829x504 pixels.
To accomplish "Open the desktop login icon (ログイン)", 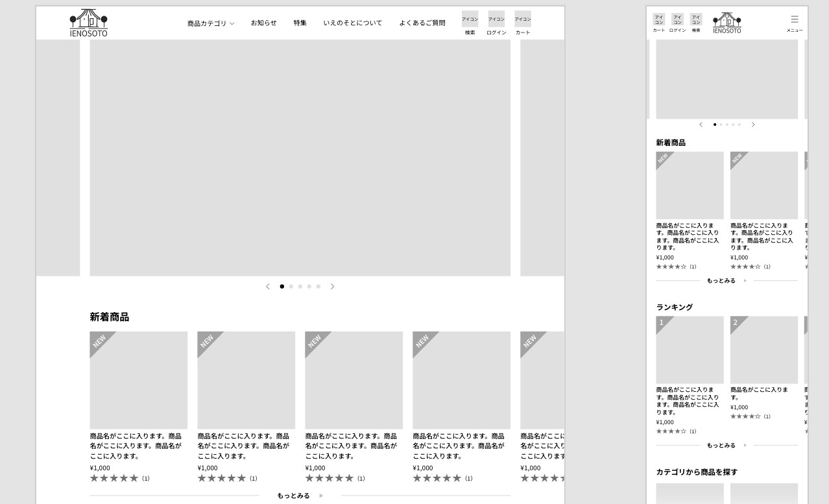I will [496, 23].
